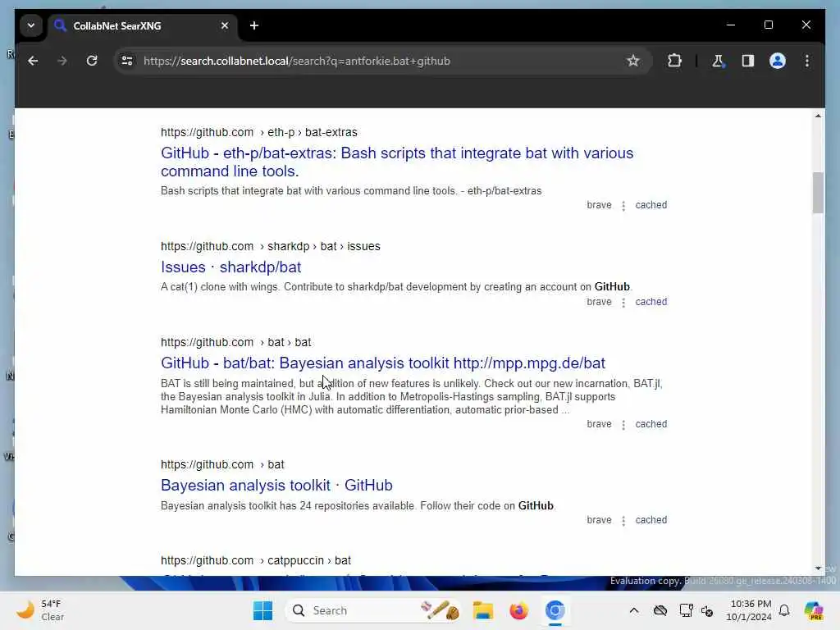Image resolution: width=840 pixels, height=630 pixels.
Task: Show hidden system tray icons
Action: [634, 610]
